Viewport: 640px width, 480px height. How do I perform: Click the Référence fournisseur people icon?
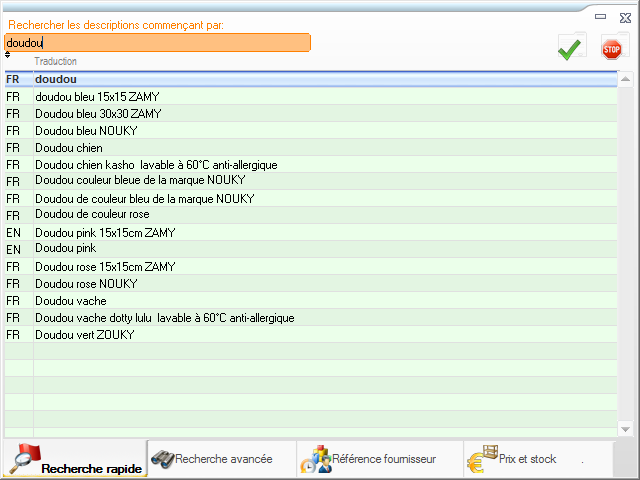[315, 459]
